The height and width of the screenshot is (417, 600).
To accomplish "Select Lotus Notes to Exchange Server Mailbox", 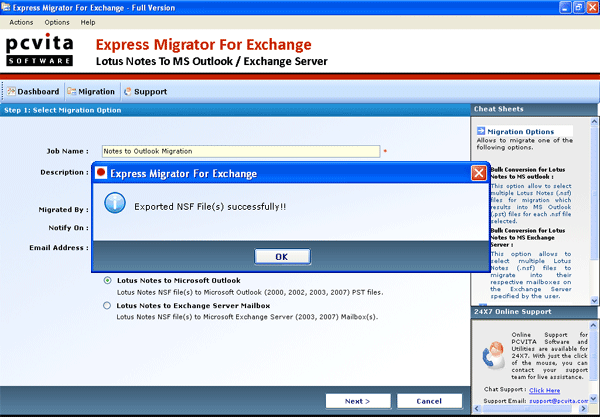I will pyautogui.click(x=108, y=305).
